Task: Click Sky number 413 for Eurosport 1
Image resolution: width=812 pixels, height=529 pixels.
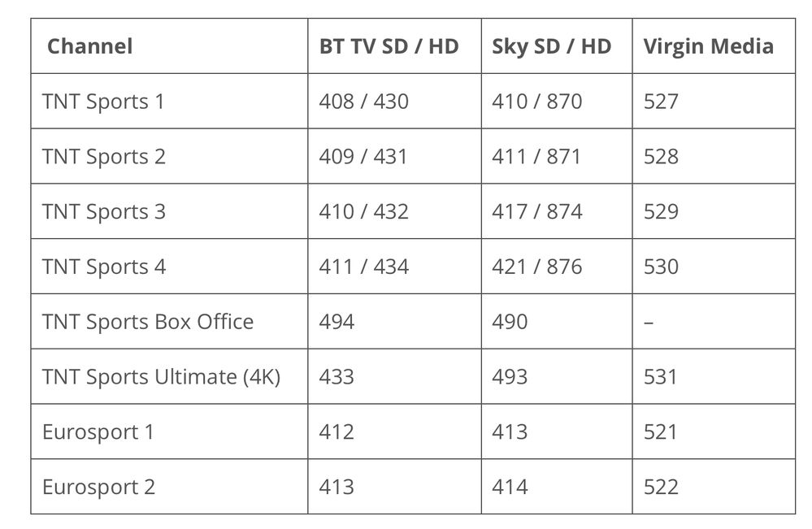Action: 510,431
